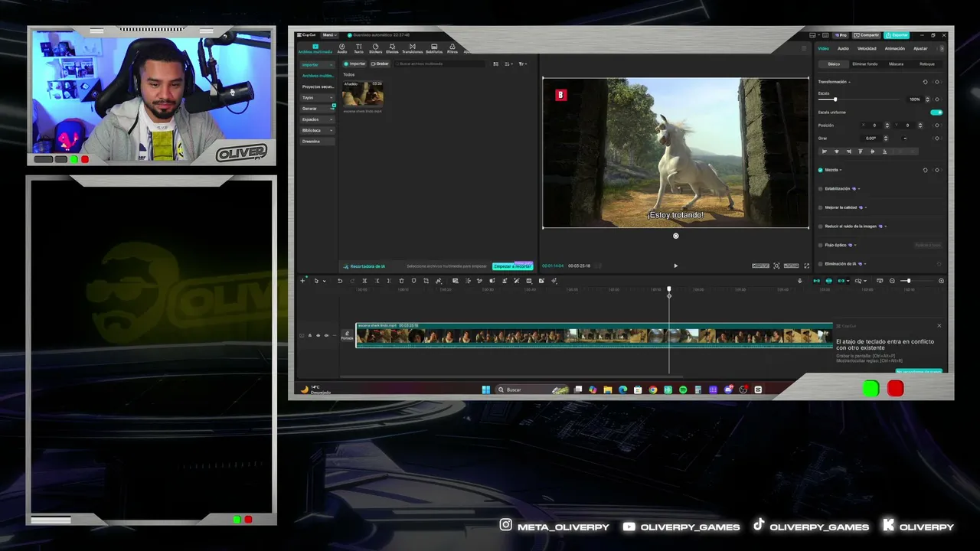The image size is (980, 551).
Task: Open the Eliminar fondo sub-tab
Action: [865, 64]
